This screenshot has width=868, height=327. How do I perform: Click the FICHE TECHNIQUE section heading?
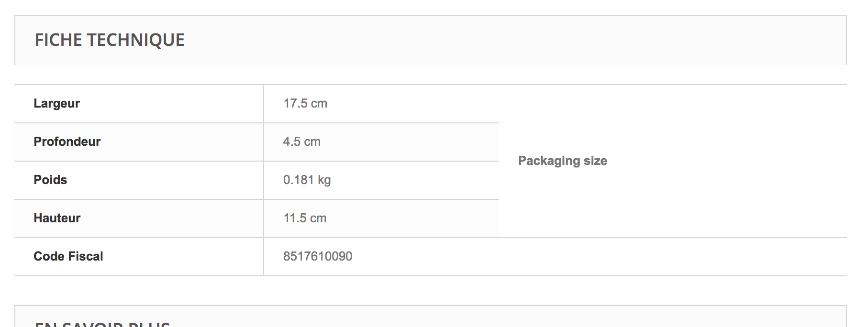(x=110, y=40)
